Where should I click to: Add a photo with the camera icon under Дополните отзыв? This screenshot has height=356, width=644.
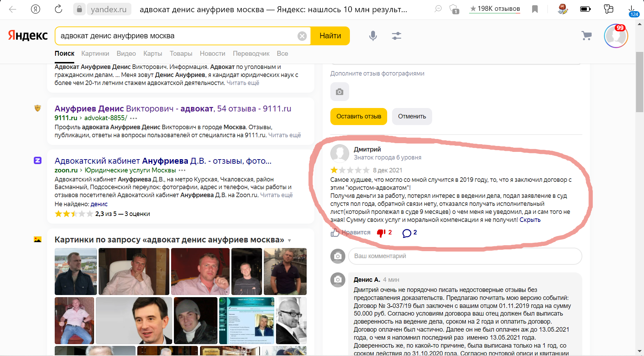(340, 92)
